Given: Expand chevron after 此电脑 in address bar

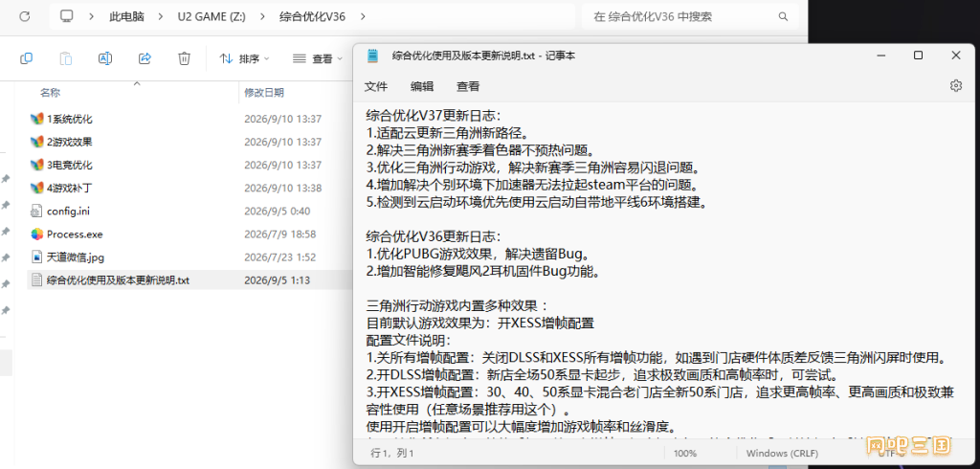Looking at the screenshot, I should [161, 17].
